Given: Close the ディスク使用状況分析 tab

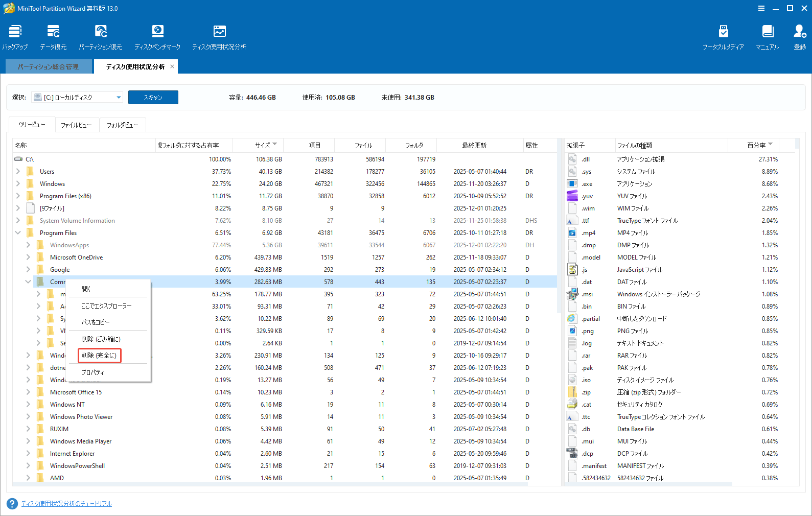Looking at the screenshot, I should (172, 66).
